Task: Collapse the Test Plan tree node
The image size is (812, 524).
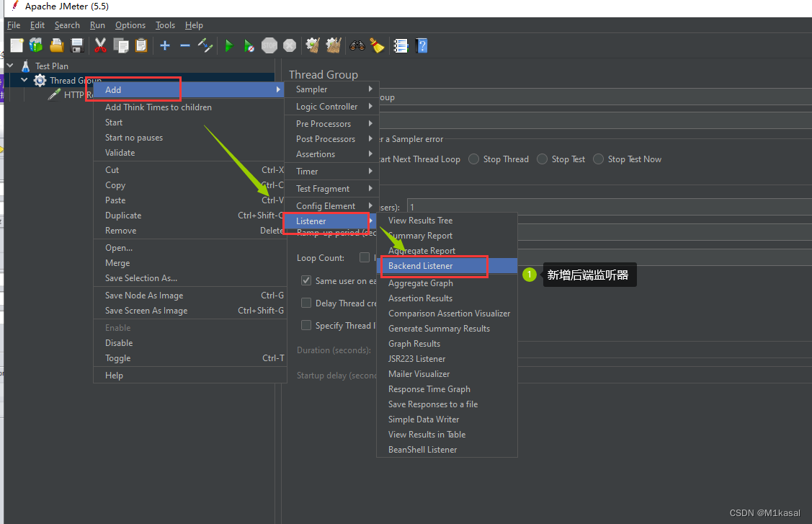Action: coord(10,66)
